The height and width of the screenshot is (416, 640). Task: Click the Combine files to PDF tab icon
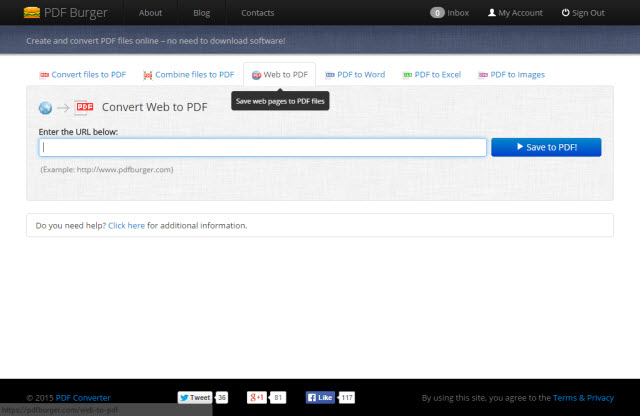point(148,76)
